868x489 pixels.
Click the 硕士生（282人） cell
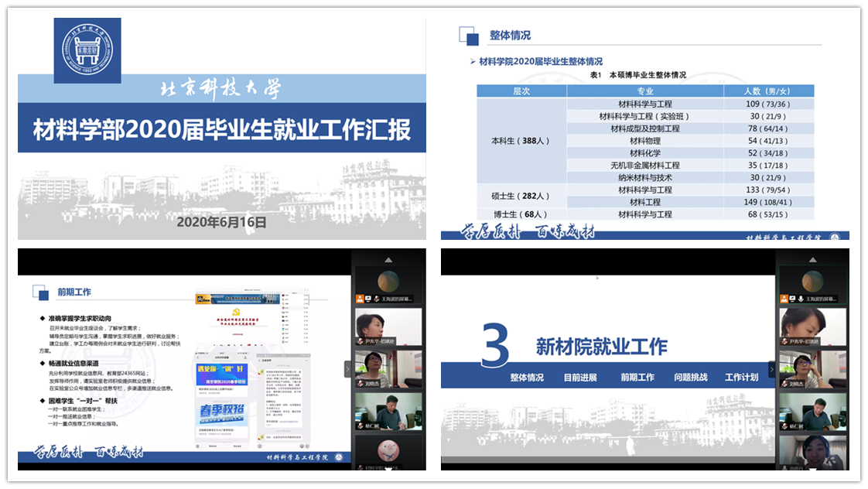click(521, 196)
